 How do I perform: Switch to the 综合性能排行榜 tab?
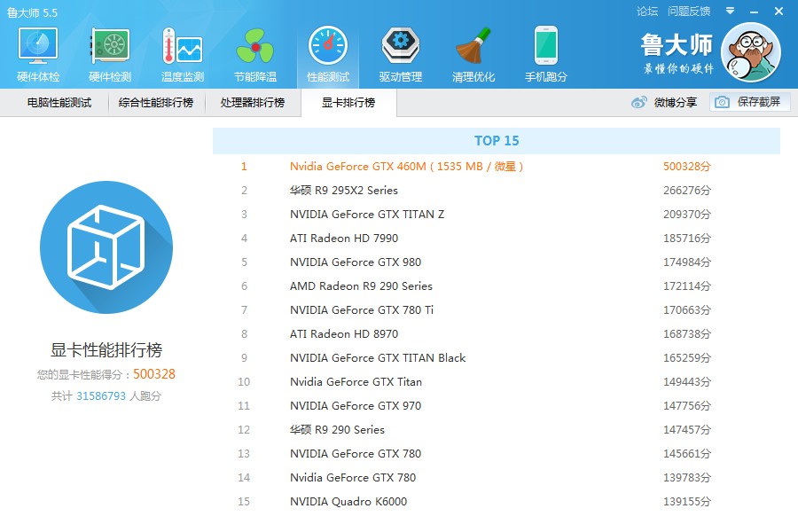(x=156, y=103)
